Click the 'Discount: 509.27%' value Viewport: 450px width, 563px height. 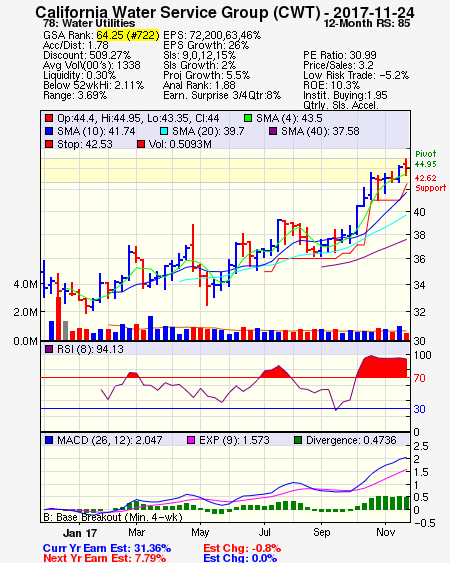(x=87, y=55)
